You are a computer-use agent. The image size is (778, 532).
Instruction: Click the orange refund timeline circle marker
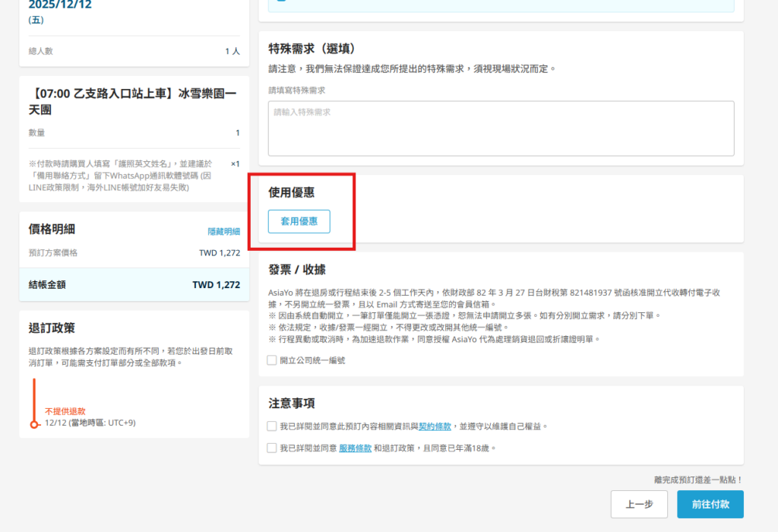point(34,424)
